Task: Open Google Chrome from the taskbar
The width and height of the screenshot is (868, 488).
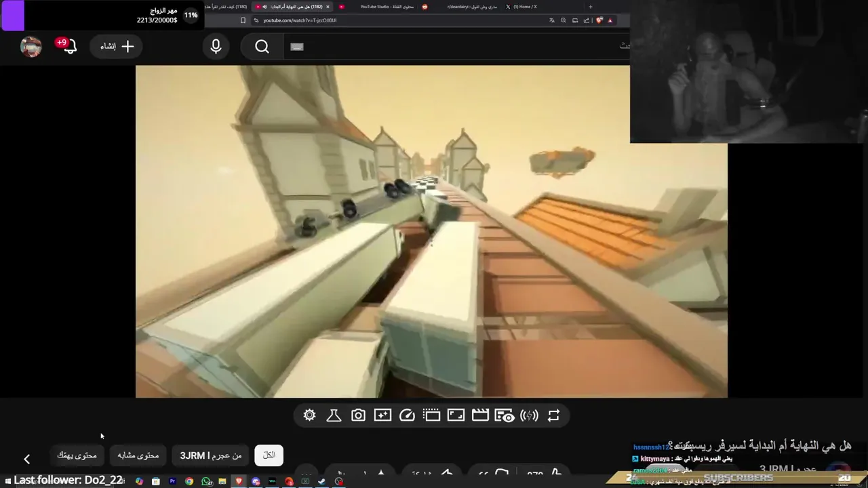Action: pos(189,481)
